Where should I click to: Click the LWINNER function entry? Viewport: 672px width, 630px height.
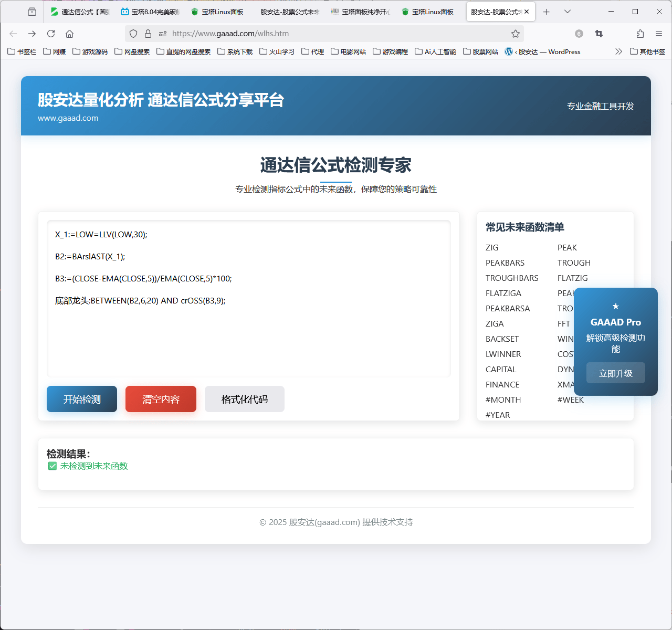[x=503, y=354]
